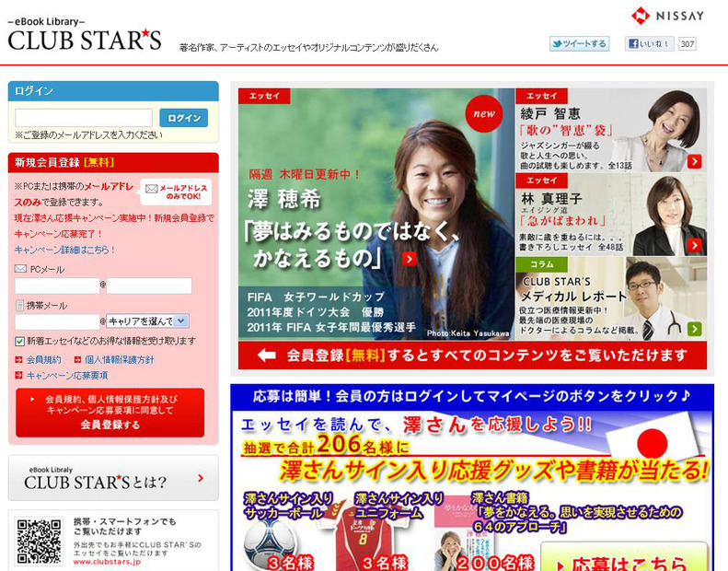Click the 会員登録[無料] red banner with left arrow
This screenshot has width=728, height=571.
473,355
